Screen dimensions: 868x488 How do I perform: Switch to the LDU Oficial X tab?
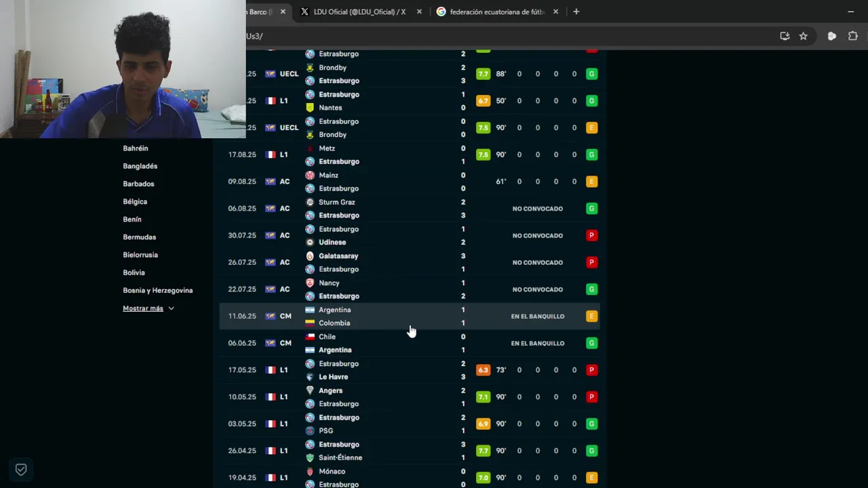pos(359,12)
